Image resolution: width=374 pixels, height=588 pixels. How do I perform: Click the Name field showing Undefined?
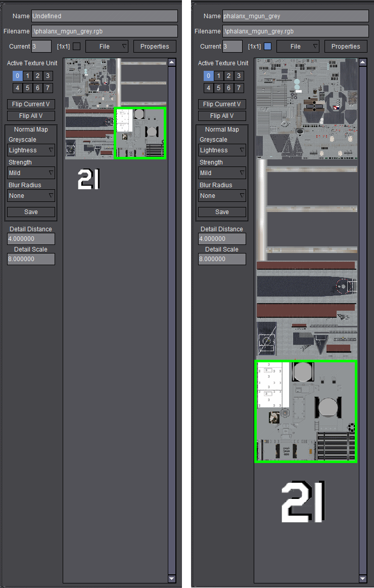point(105,16)
